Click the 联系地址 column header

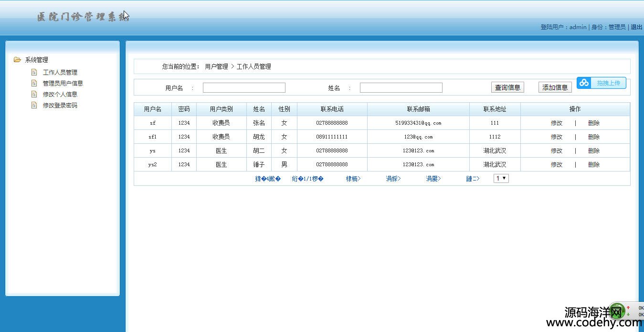(495, 109)
